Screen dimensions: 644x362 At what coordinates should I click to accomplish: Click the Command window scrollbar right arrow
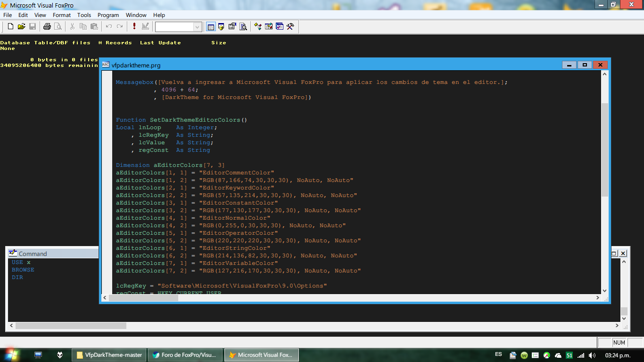pyautogui.click(x=617, y=326)
